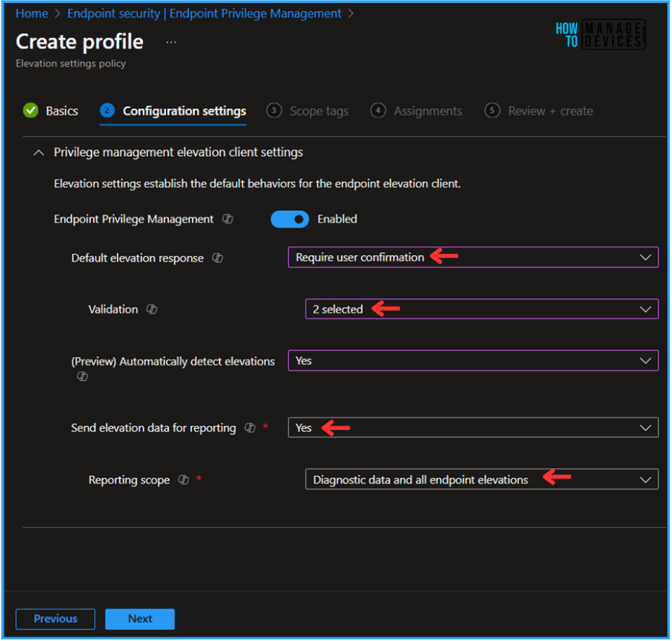Image resolution: width=672 pixels, height=641 pixels.
Task: Open Default elevation response dropdown
Action: pos(473,257)
